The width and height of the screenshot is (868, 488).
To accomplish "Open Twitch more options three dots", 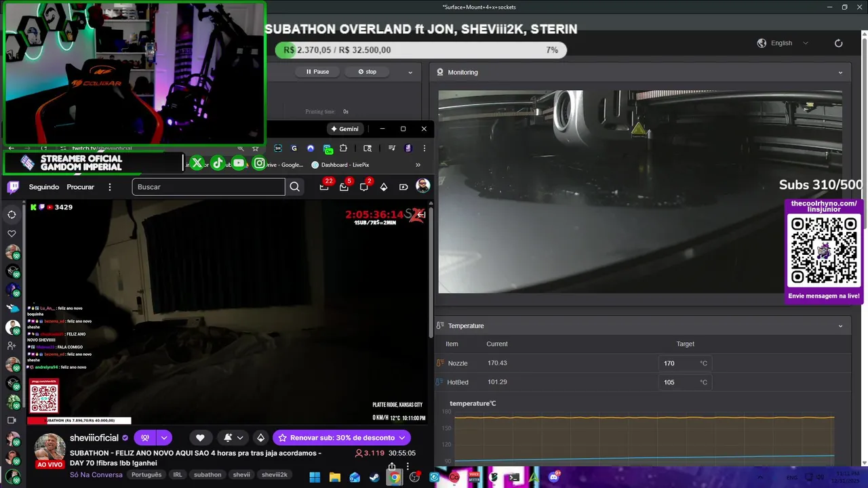I will point(109,187).
